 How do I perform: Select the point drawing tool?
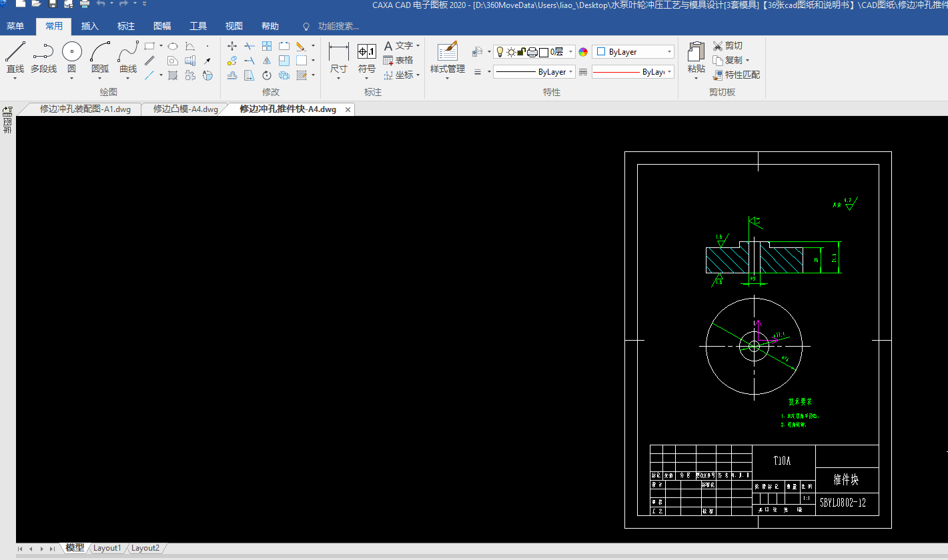pos(207,46)
